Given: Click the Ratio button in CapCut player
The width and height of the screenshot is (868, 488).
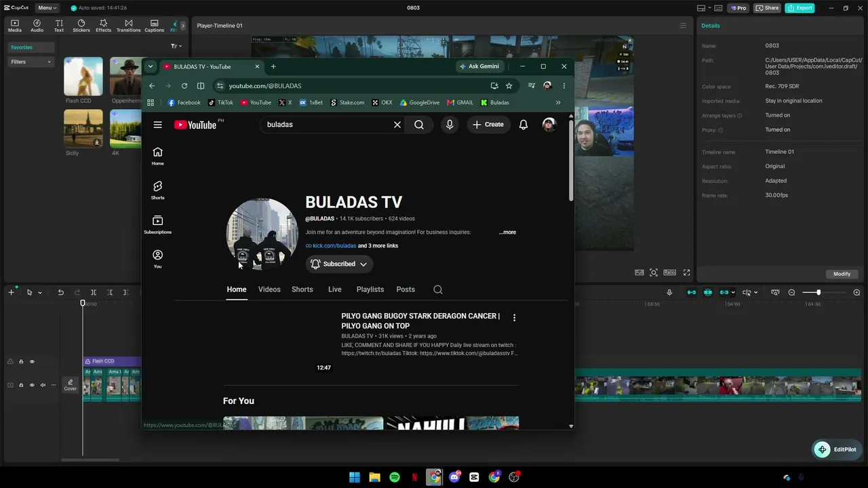Looking at the screenshot, I should click(x=669, y=272).
